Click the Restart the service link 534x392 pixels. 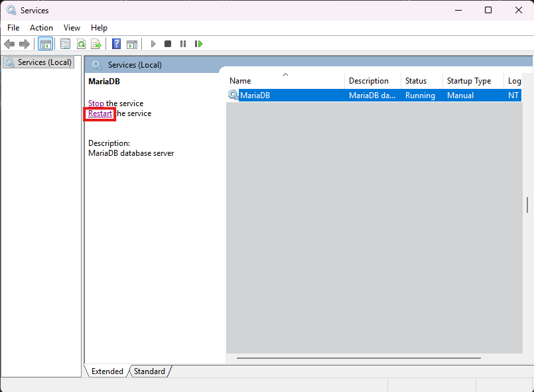click(100, 113)
